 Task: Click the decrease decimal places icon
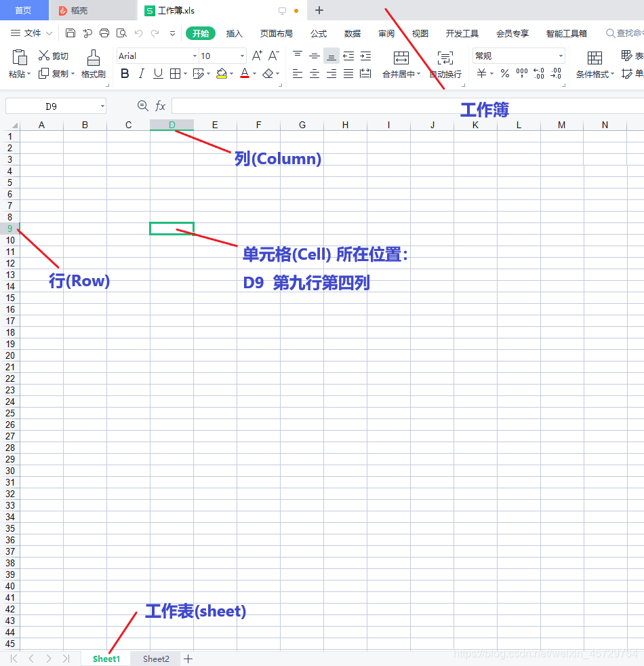(556, 73)
